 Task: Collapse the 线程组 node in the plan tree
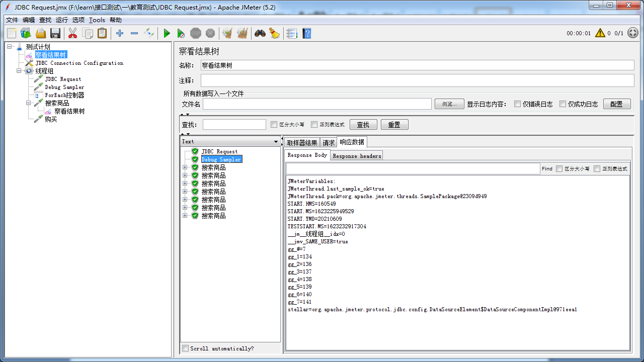pos(20,71)
